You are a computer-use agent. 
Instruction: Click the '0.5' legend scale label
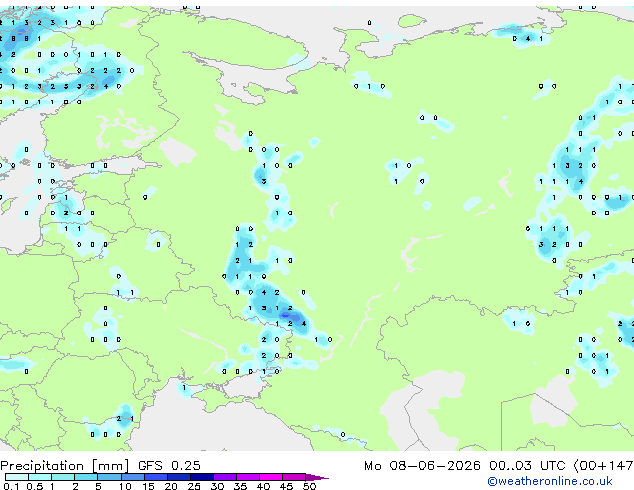pos(35,486)
